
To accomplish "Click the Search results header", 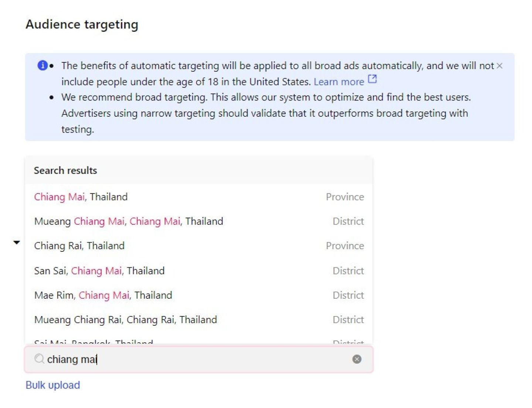I will [65, 171].
